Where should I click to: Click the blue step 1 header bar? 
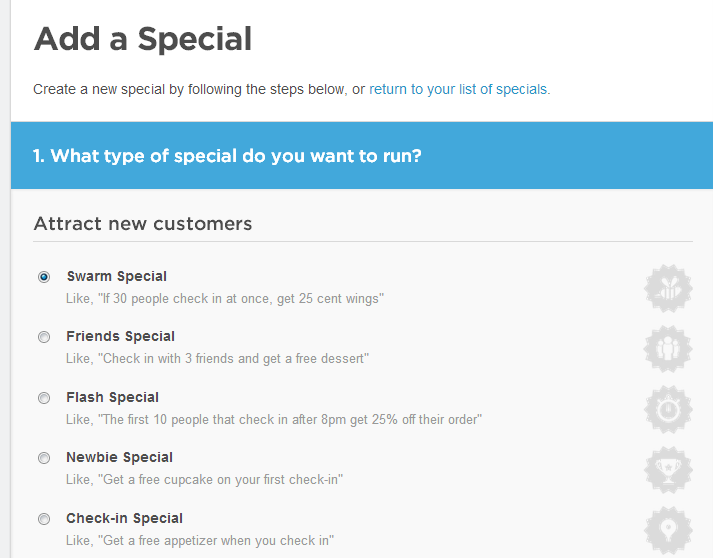pos(361,156)
